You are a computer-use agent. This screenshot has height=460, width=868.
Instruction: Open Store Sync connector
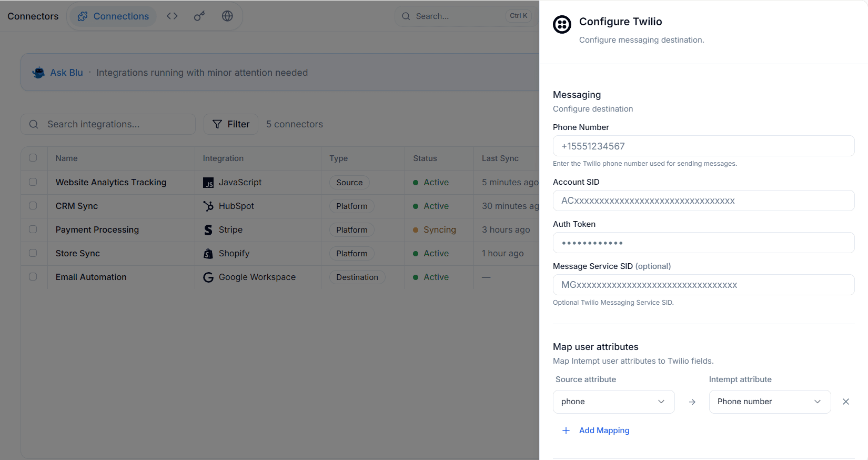(78, 253)
